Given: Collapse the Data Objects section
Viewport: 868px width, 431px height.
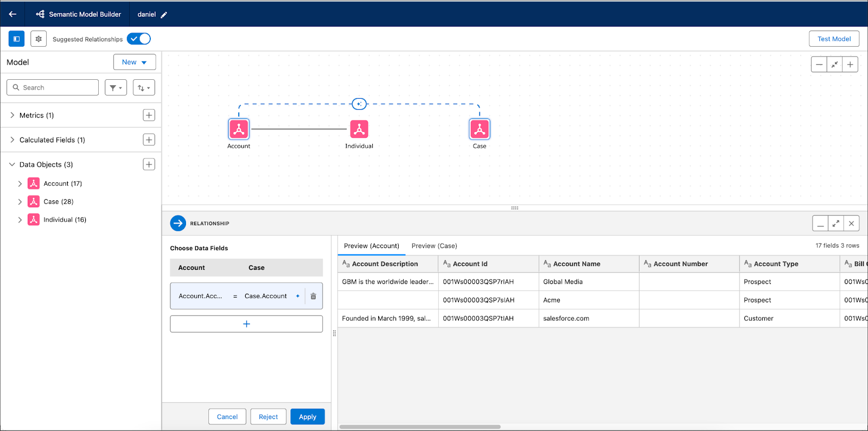Looking at the screenshot, I should click(12, 164).
